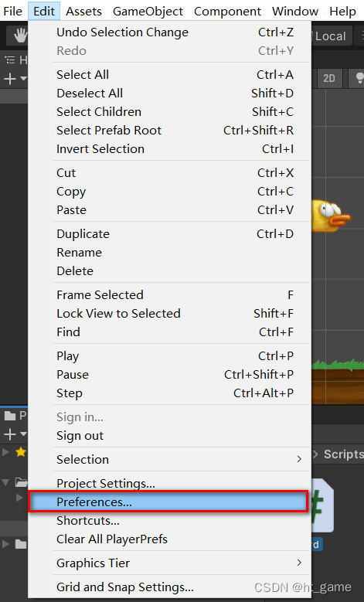364x602 pixels.
Task: Open the GameObject menu
Action: (148, 12)
